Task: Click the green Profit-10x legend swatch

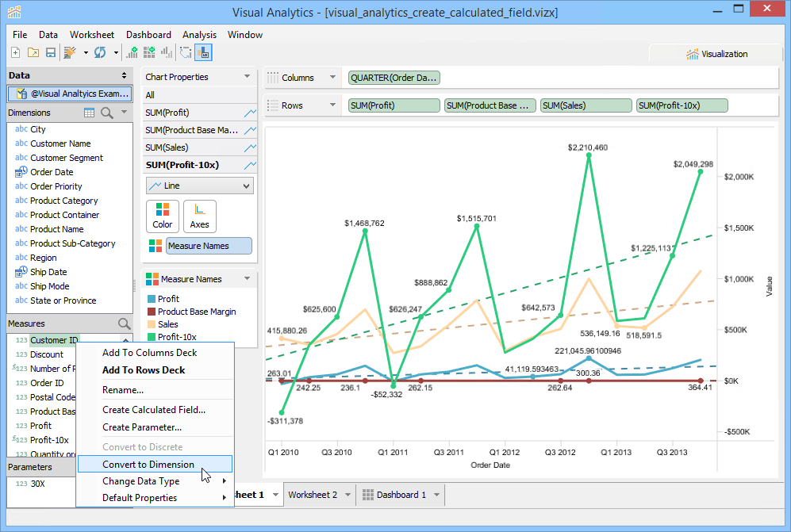Action: click(x=152, y=337)
